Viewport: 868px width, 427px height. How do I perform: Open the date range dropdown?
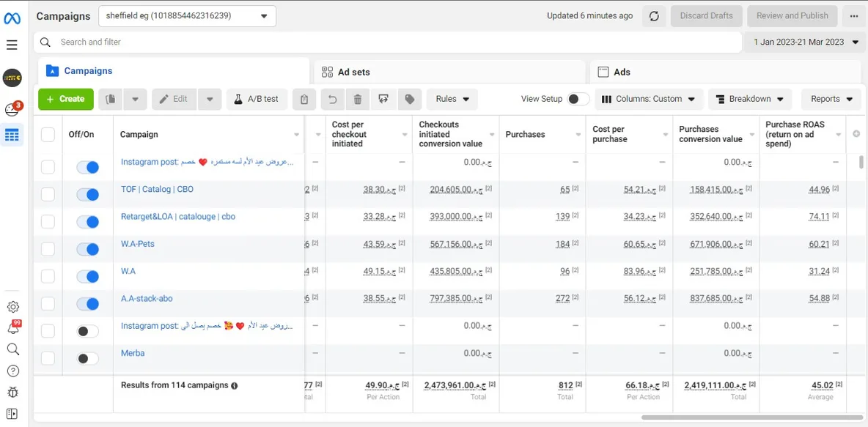coord(806,42)
